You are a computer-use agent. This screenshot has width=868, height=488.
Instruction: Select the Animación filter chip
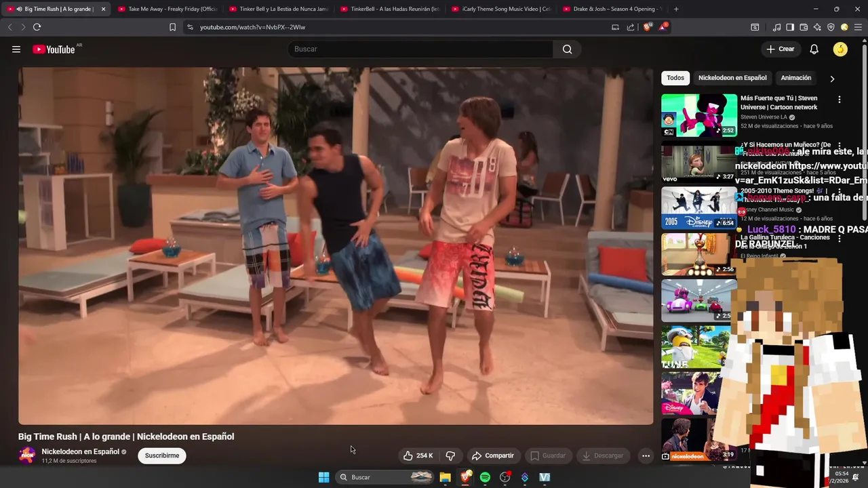(x=796, y=78)
